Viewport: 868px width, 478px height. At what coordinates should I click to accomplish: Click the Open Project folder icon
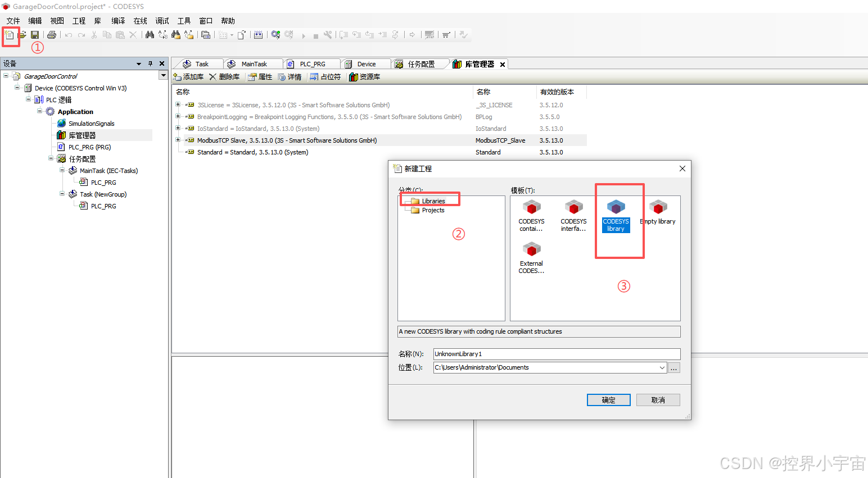pos(22,35)
